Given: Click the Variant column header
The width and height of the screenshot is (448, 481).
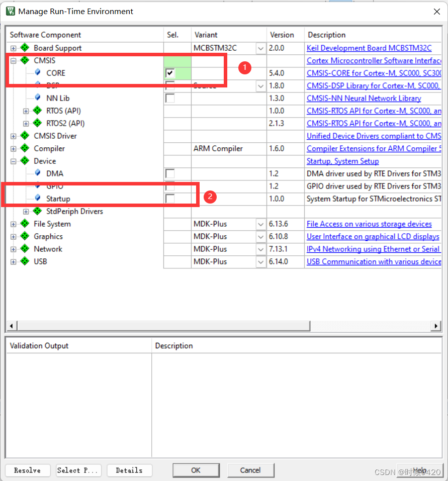Looking at the screenshot, I should click(229, 35).
